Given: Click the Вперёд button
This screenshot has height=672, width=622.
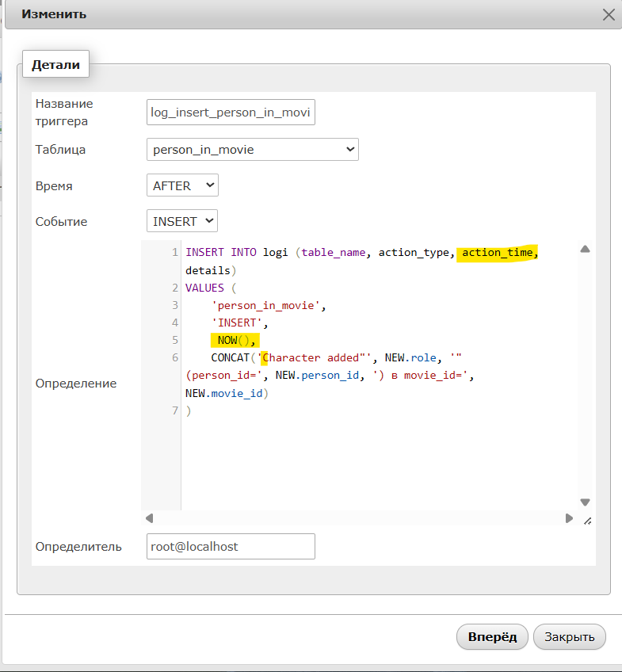Looking at the screenshot, I should pos(492,637).
